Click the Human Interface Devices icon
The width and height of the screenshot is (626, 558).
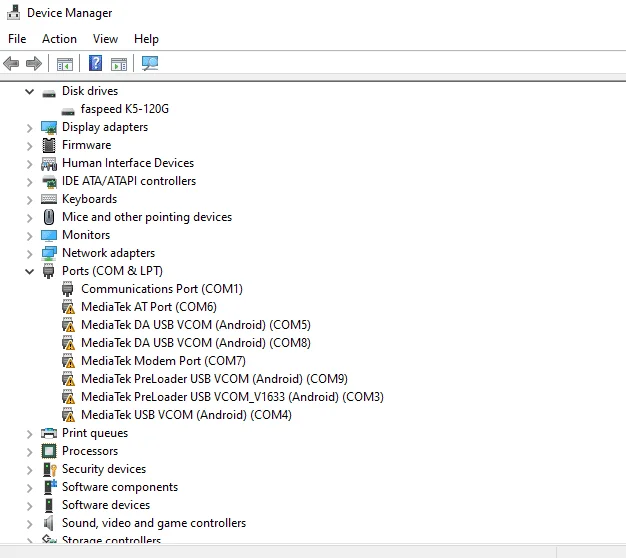[49, 163]
